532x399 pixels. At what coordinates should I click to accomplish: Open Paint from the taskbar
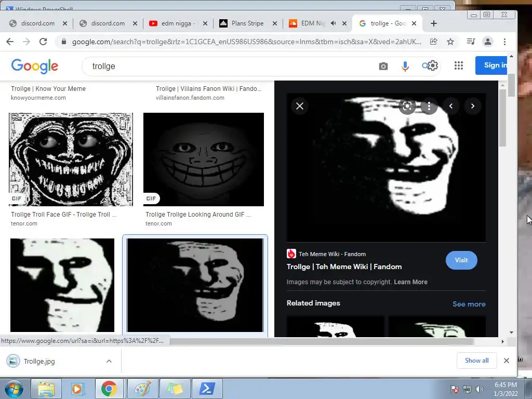click(142, 389)
